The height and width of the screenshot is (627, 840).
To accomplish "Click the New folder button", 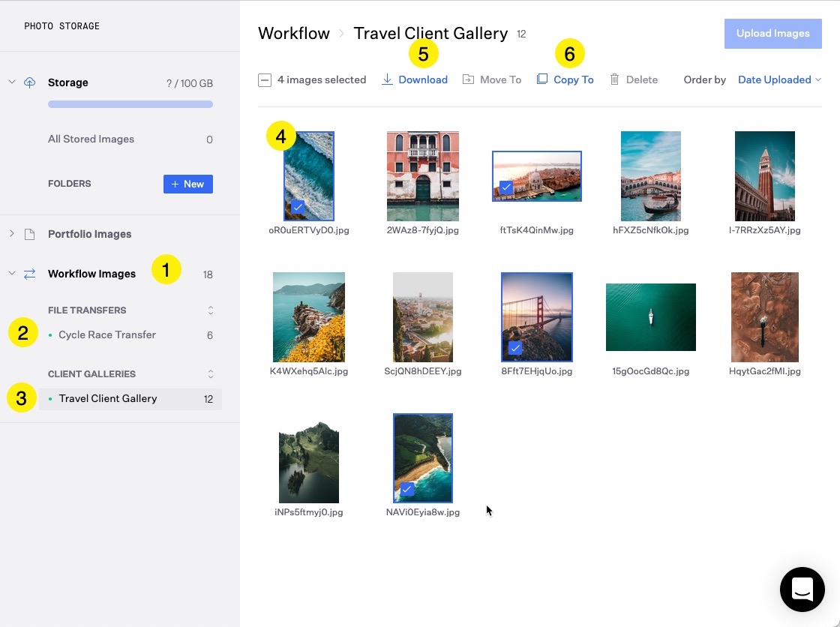I will coord(187,184).
